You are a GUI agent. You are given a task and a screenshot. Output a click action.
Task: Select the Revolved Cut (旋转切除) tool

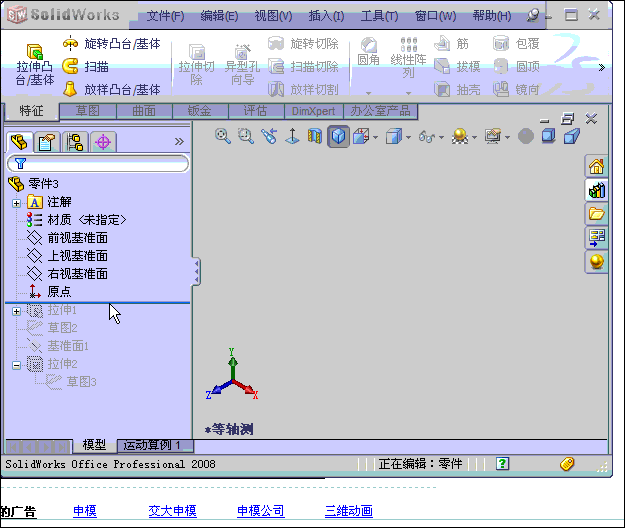[x=303, y=43]
